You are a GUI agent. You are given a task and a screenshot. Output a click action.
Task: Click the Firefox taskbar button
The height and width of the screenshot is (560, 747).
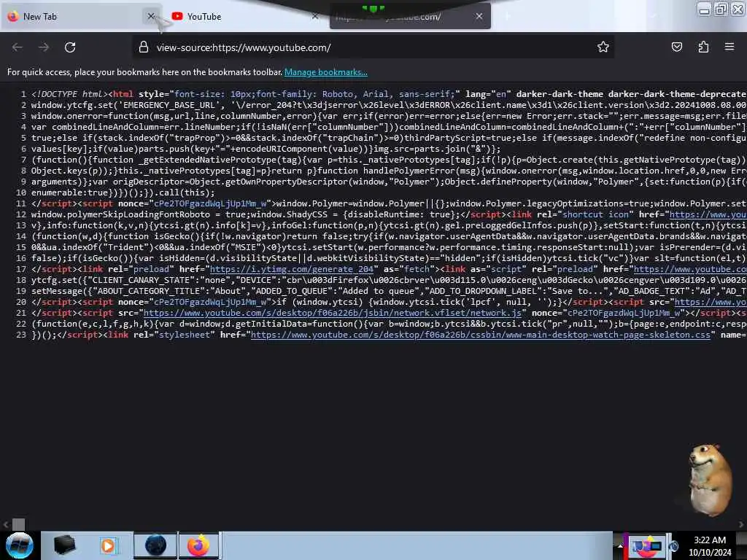pos(198,545)
